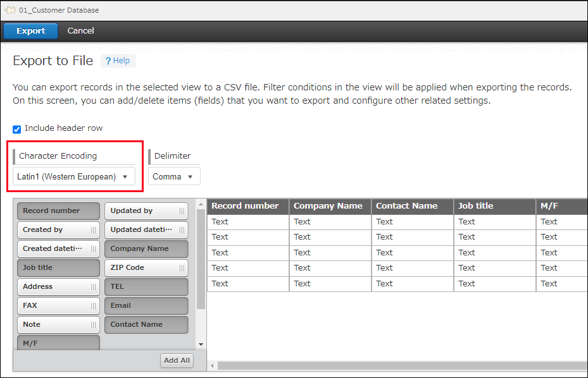Select the FAX field tile
Viewport: 588px width, 378px height.
pos(54,305)
